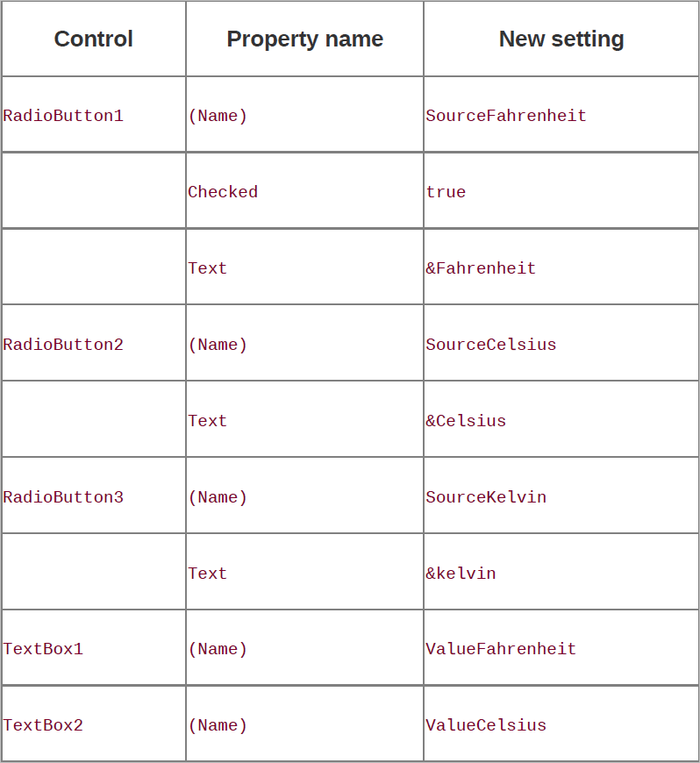Select the SourceCelsius value
700x763 pixels.
[x=490, y=345]
